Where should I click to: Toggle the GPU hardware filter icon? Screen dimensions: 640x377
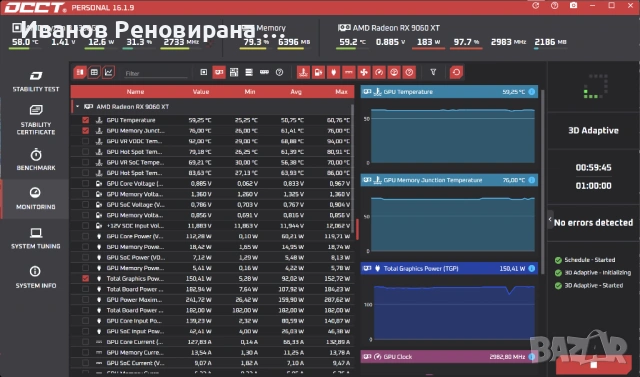point(219,72)
